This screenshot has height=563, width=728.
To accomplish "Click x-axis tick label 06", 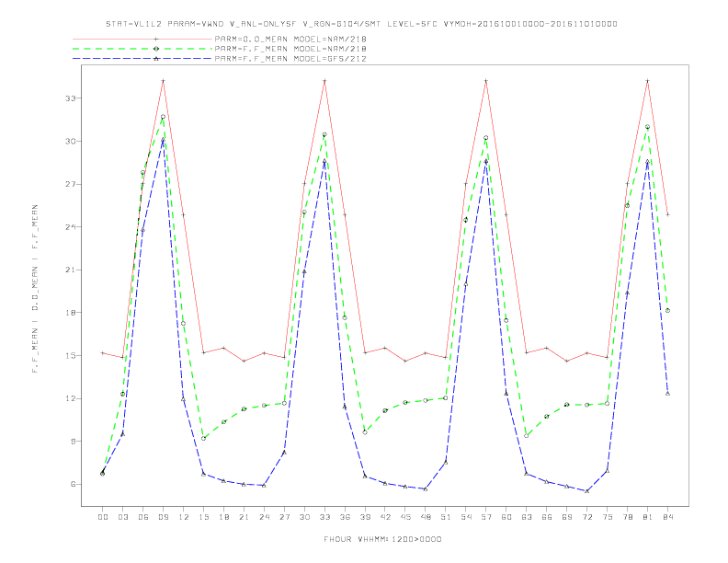I will coord(143,517).
